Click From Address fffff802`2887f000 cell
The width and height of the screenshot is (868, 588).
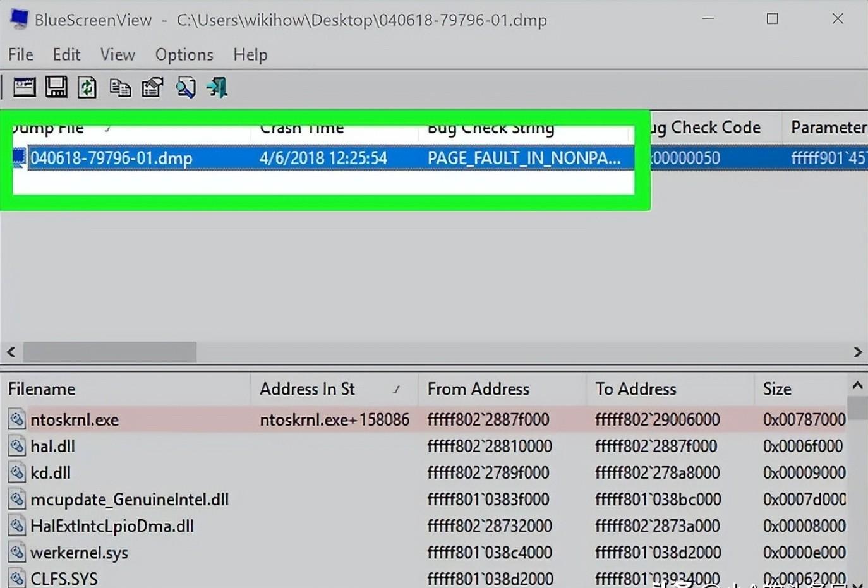pos(488,419)
